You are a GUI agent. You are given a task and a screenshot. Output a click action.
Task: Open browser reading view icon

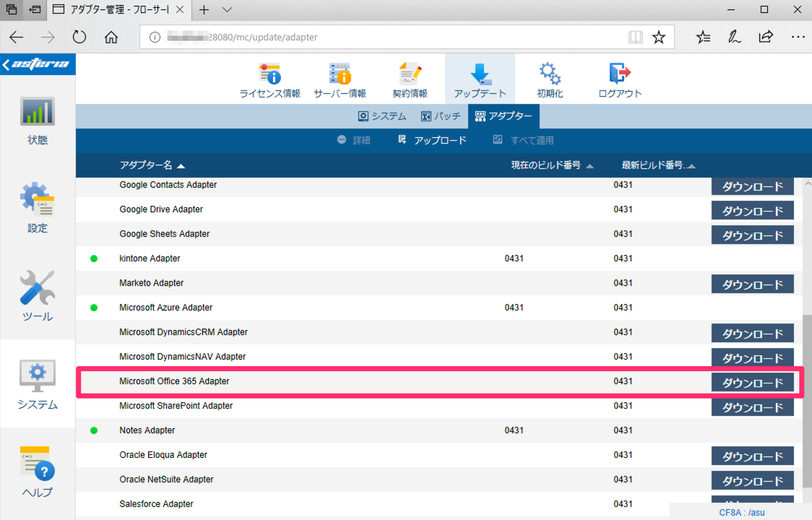(635, 37)
